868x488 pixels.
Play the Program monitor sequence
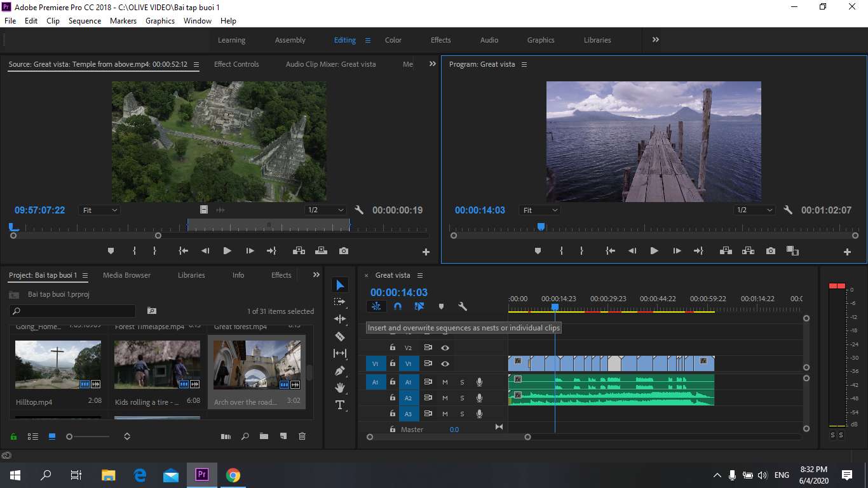point(654,251)
